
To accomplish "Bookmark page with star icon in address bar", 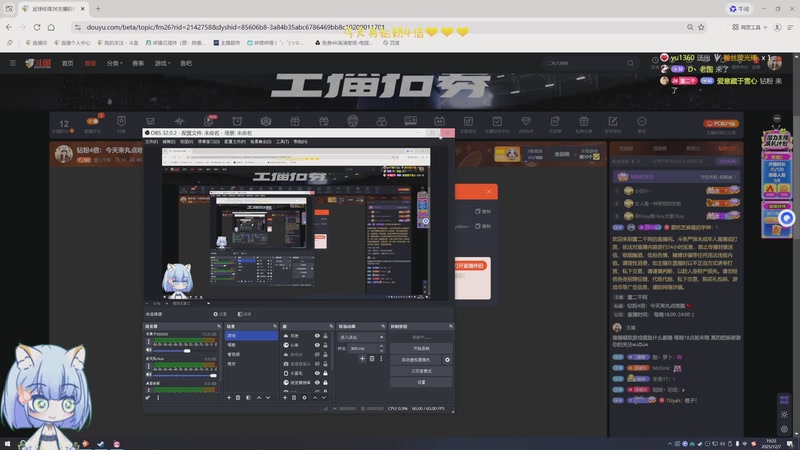I will [701, 27].
